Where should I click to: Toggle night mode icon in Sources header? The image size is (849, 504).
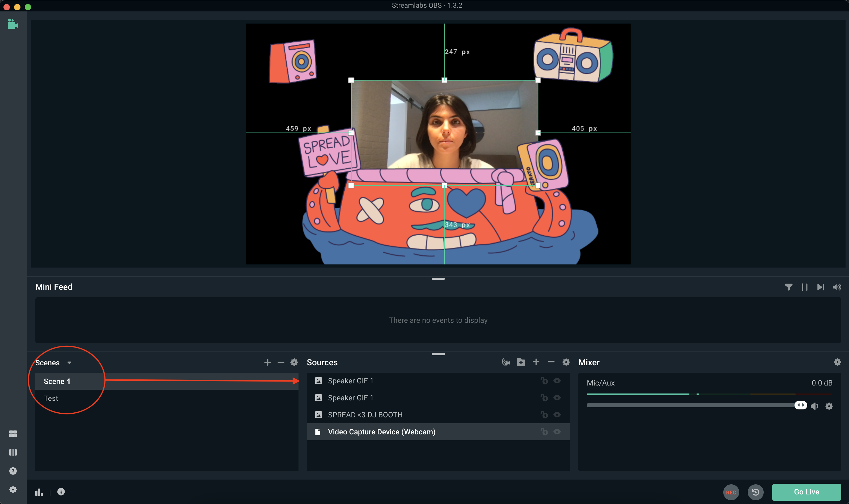click(506, 362)
